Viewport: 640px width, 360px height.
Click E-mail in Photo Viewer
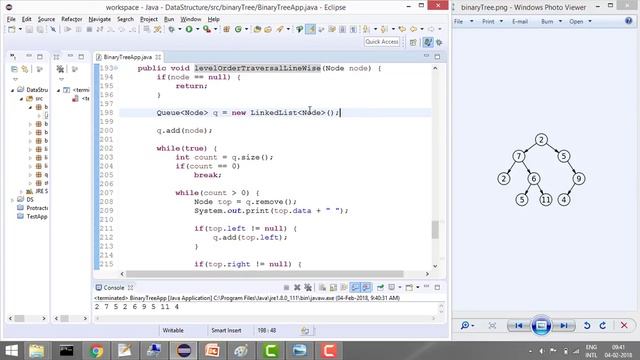pyautogui.click(x=520, y=21)
